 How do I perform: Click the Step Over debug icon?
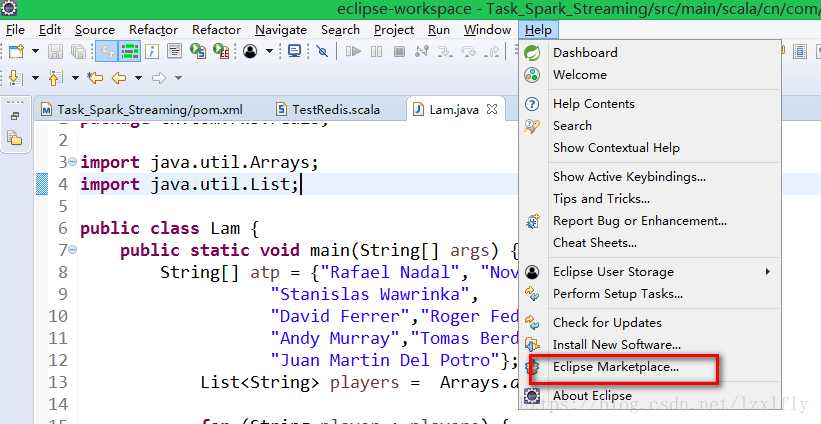pos(469,51)
